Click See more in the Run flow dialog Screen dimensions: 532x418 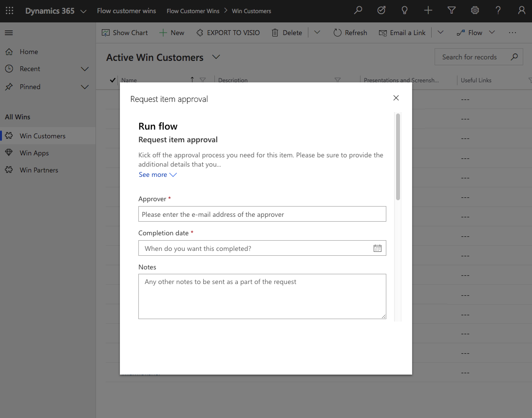[153, 174]
